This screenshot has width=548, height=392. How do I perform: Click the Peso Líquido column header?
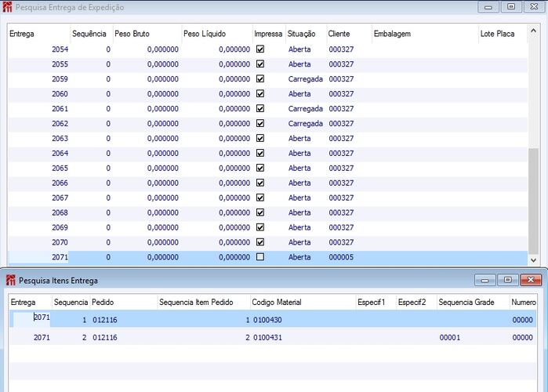(217, 34)
